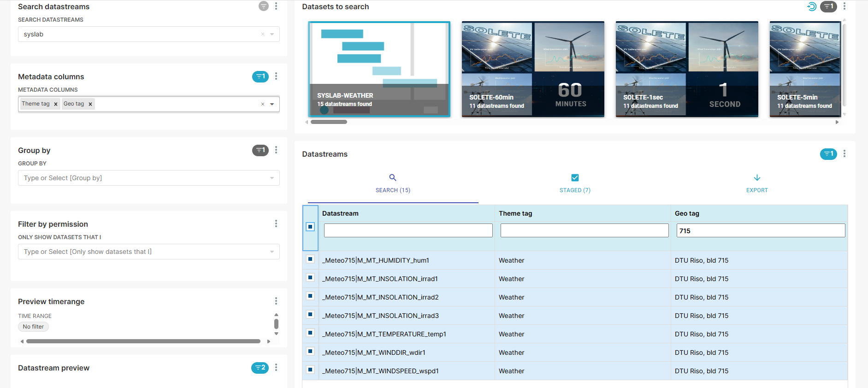Switch to the EXPORT tab

pyautogui.click(x=756, y=183)
